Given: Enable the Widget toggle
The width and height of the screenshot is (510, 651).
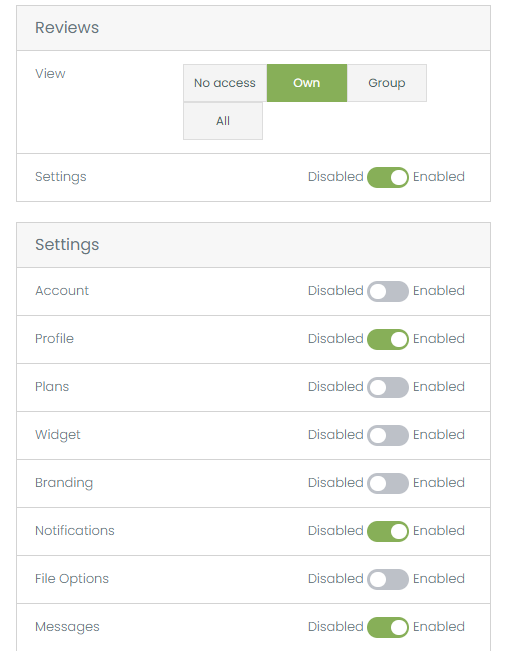Looking at the screenshot, I should 387,435.
